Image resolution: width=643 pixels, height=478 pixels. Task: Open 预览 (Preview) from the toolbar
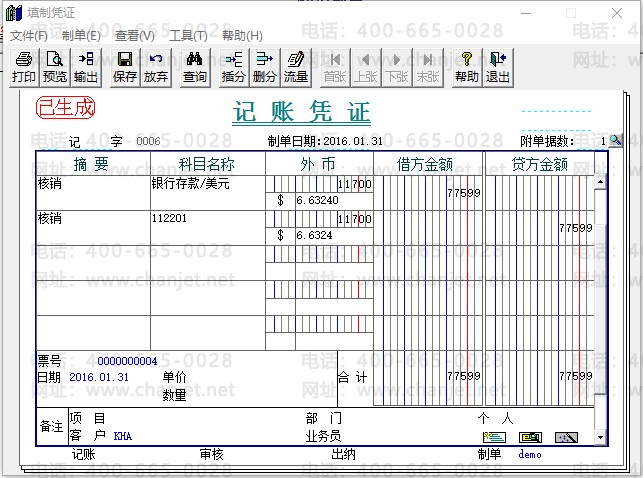click(x=55, y=67)
